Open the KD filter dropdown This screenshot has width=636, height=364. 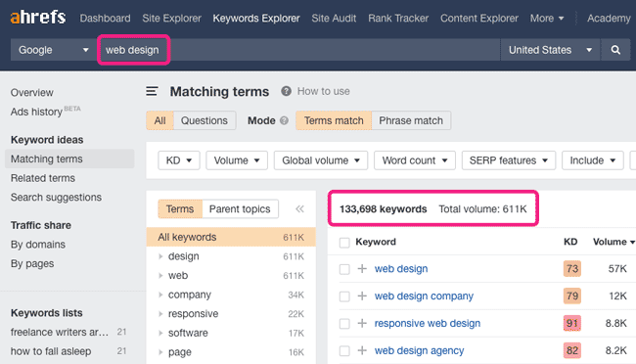(179, 160)
